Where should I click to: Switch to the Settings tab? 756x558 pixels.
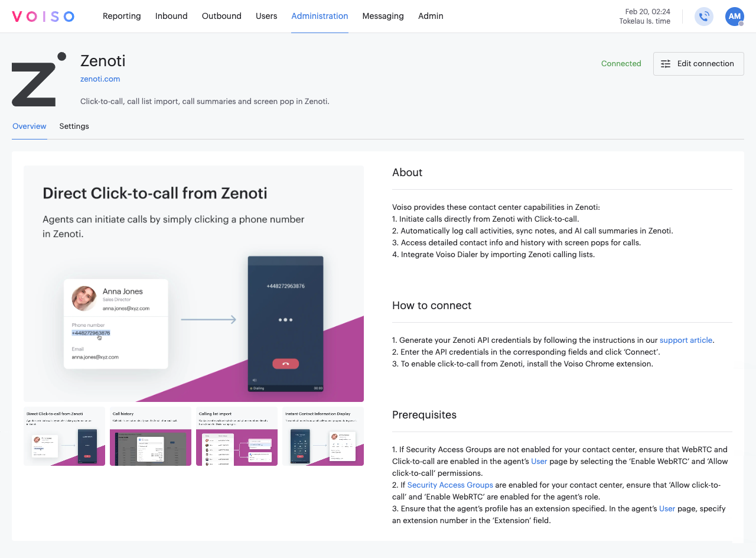point(74,126)
